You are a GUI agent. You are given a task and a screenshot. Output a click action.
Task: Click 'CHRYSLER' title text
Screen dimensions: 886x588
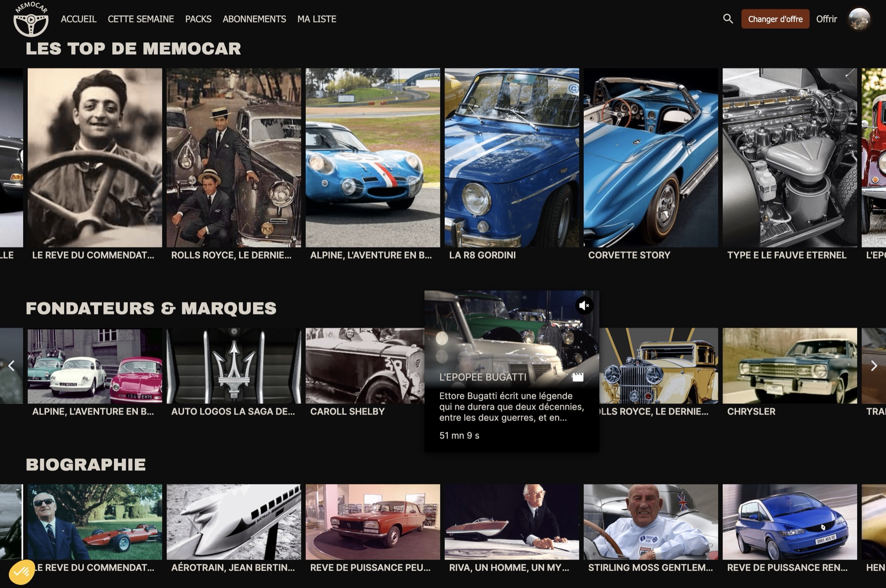[x=751, y=412]
